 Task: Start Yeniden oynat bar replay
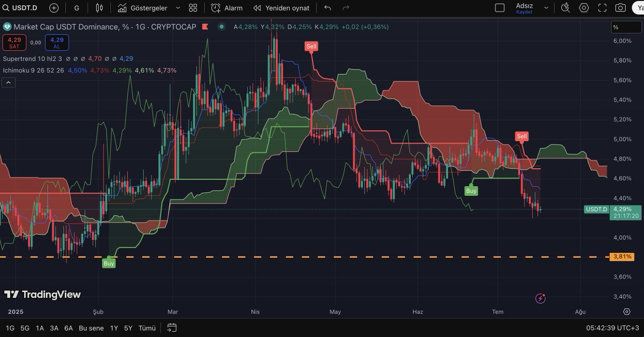(x=281, y=8)
